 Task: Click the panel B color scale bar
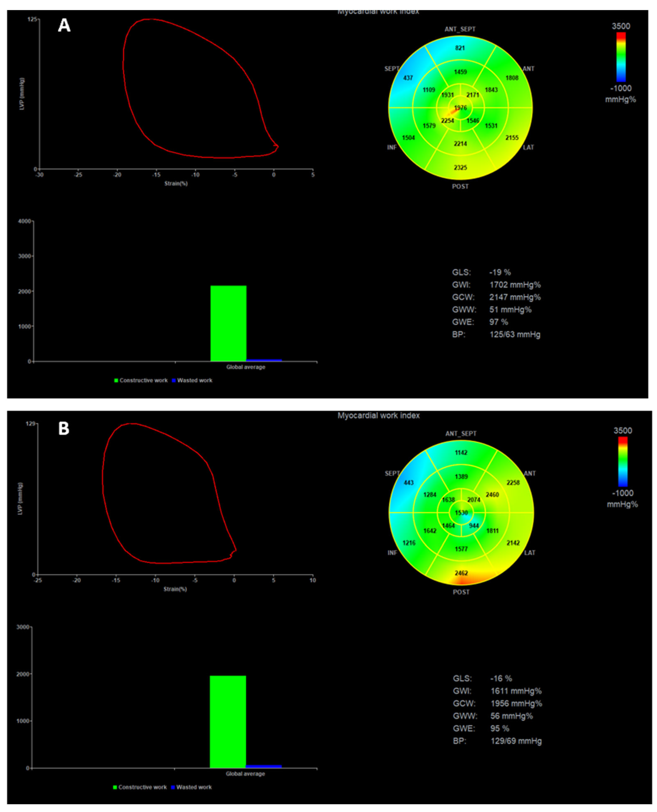point(623,461)
